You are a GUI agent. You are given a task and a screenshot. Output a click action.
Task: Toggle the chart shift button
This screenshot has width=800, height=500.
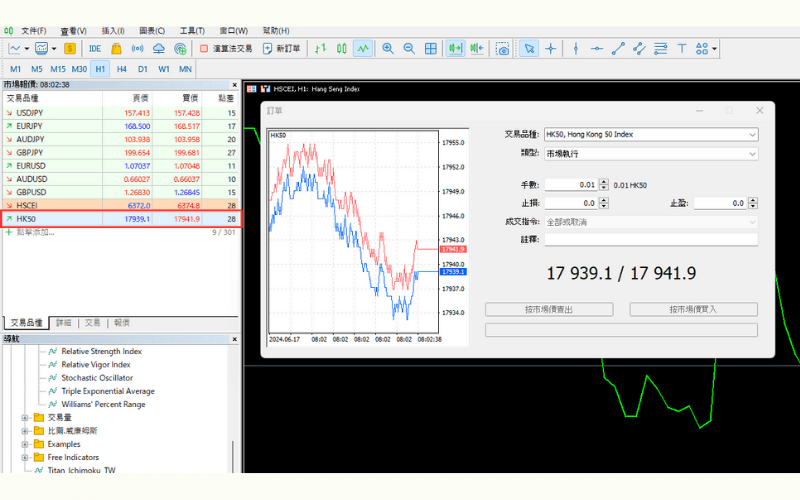pyautogui.click(x=477, y=48)
